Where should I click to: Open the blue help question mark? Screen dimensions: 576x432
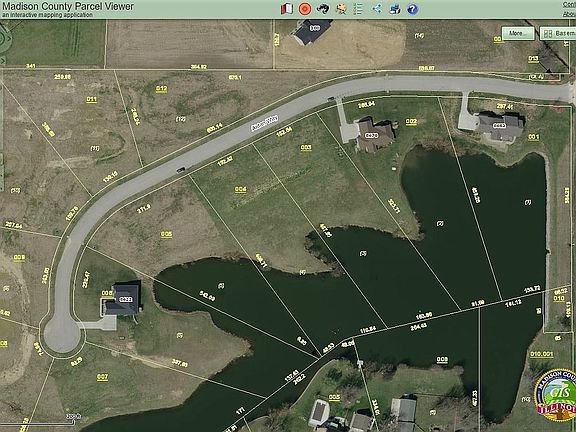click(413, 9)
